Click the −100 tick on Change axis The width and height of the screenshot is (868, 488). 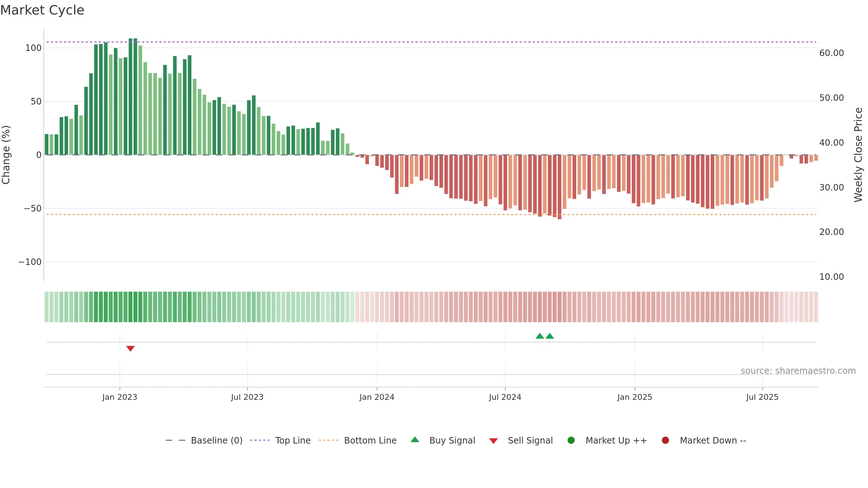30,262
